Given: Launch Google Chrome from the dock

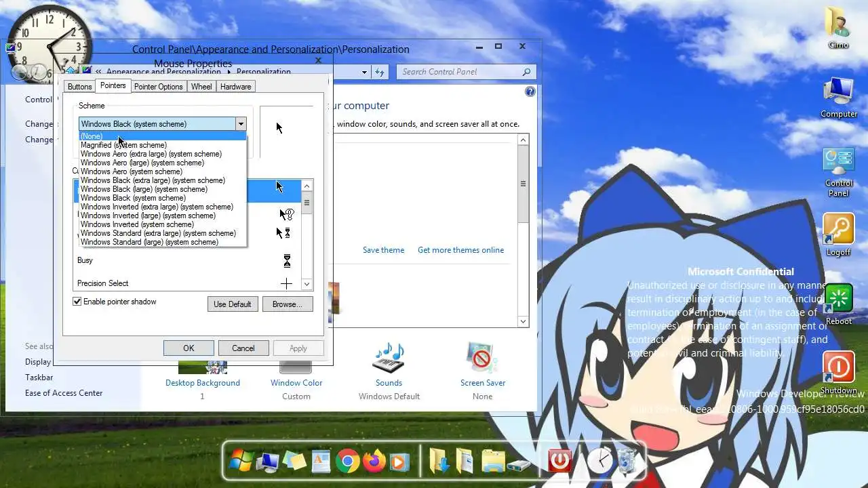Looking at the screenshot, I should [x=347, y=462].
